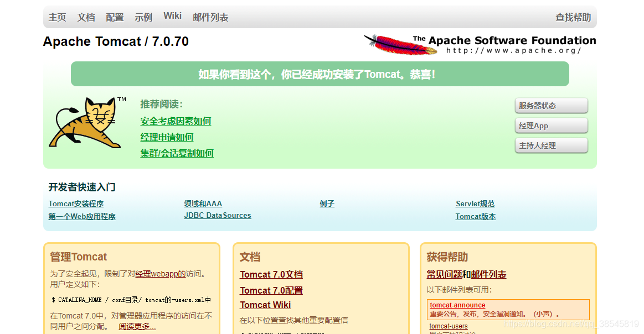Open the 配置 navigation item
644x334 pixels.
pyautogui.click(x=115, y=17)
